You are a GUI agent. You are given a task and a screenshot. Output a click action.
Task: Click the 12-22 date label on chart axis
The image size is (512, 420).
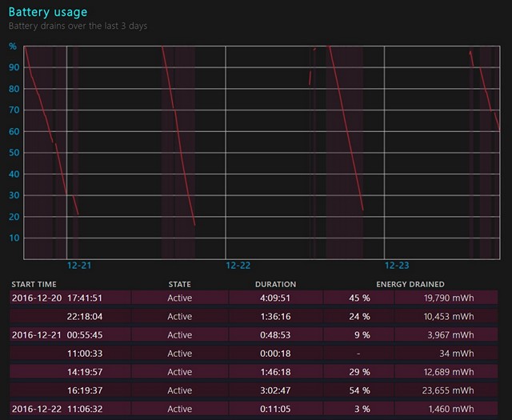pyautogui.click(x=238, y=265)
